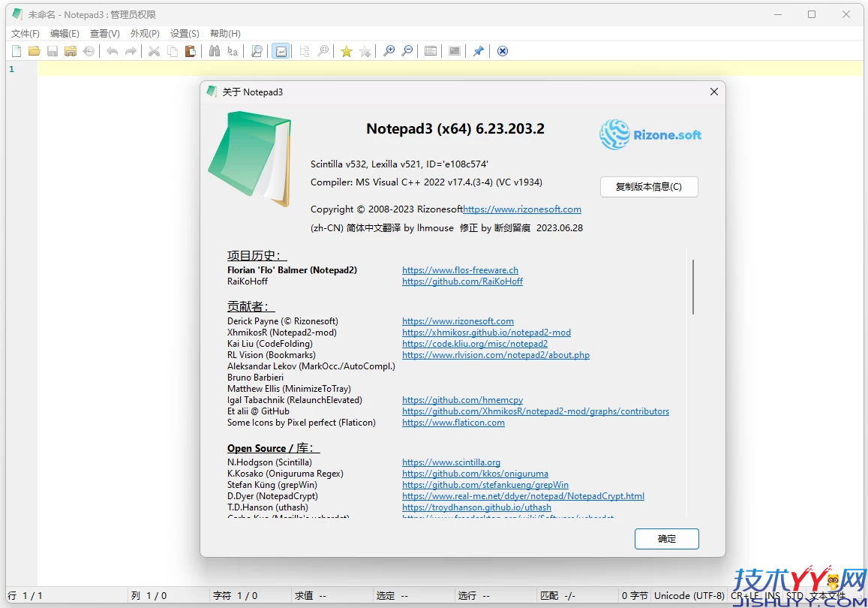
Task: Select the Find binoculars icon
Action: tap(215, 50)
